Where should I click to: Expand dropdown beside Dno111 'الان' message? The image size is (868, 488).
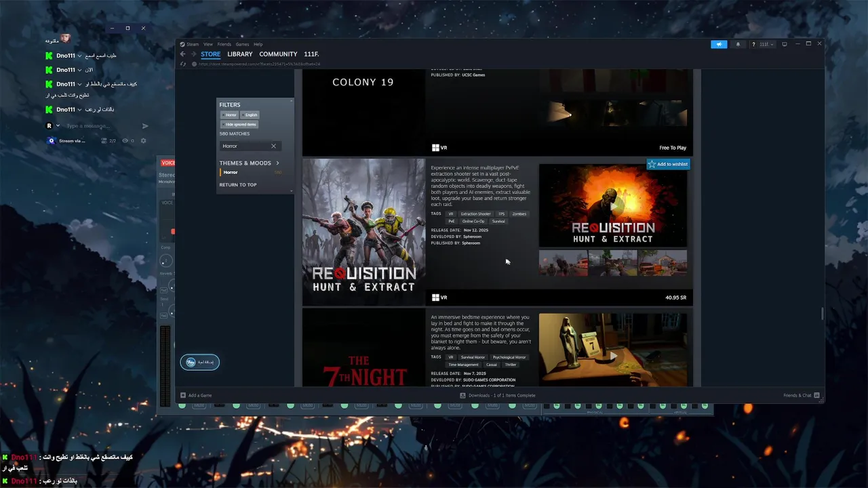pos(80,70)
